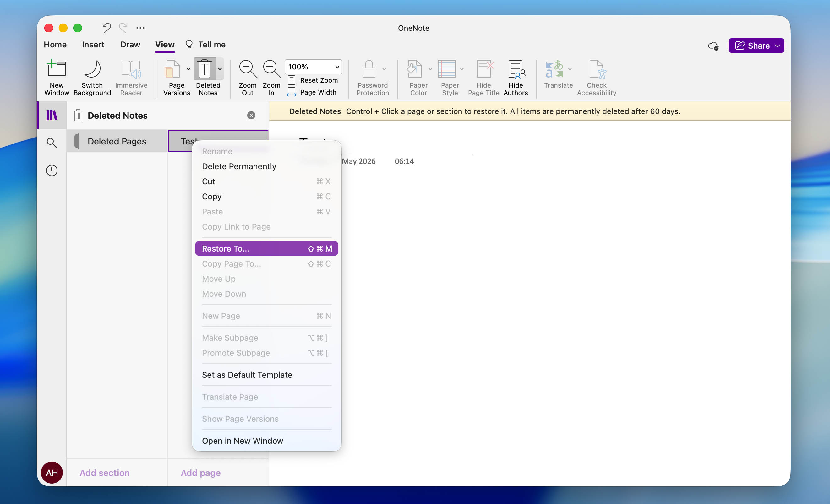Click the sidebar search magnifier icon
The image size is (830, 504).
(52, 143)
